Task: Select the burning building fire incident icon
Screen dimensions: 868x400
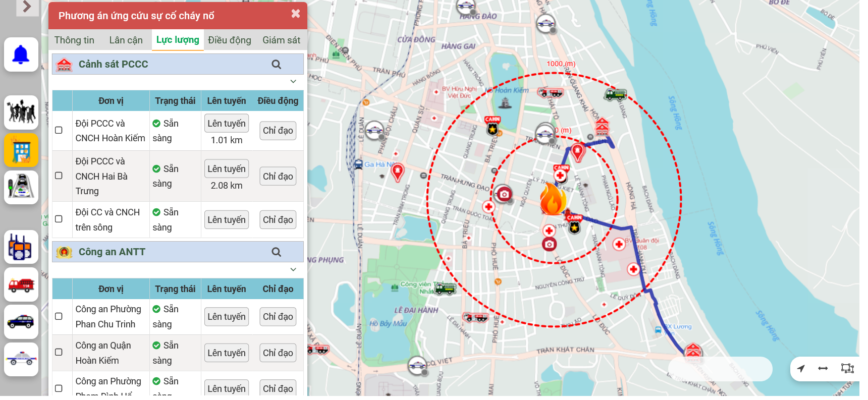Action: point(21,150)
